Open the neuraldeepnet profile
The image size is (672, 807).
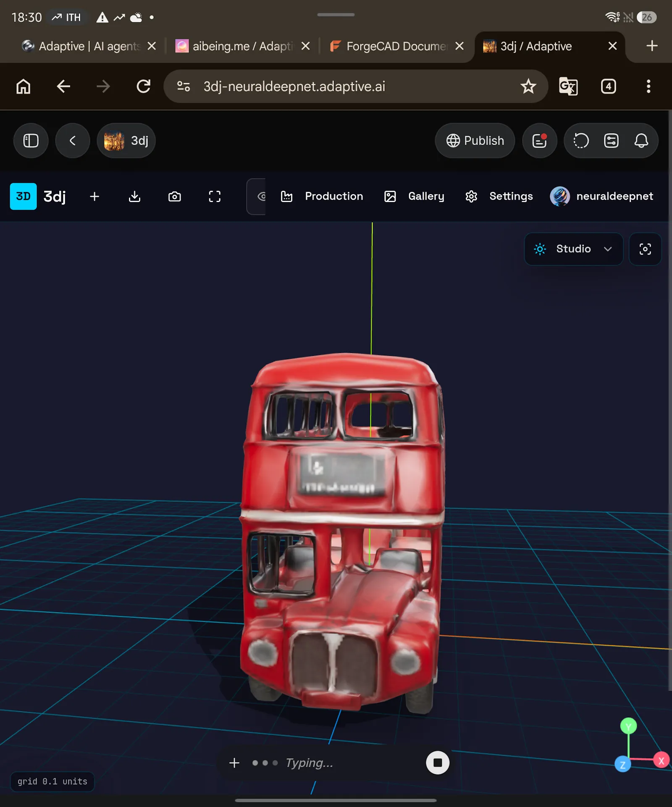(601, 196)
